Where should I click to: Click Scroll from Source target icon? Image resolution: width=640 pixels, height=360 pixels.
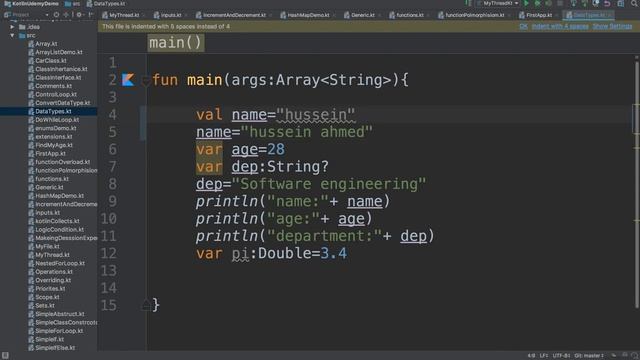(x=56, y=15)
